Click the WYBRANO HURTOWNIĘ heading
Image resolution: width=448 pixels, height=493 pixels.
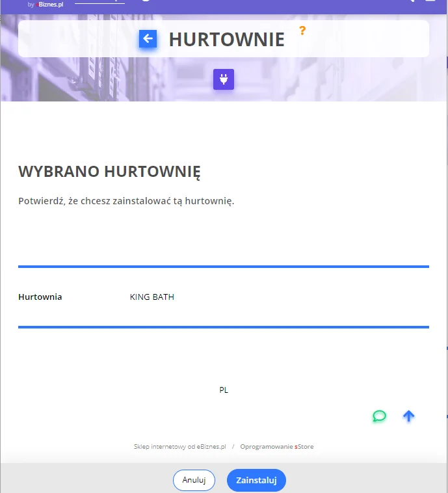[109, 172]
